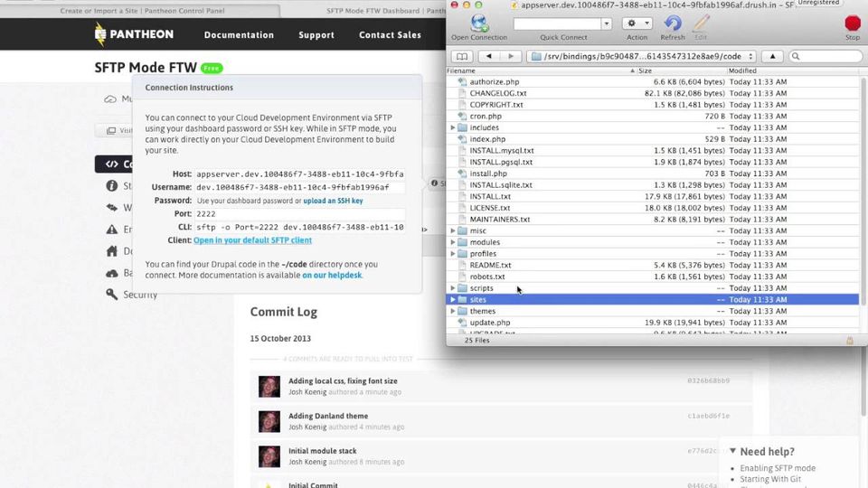
Task: Go back with left arrow button
Action: (488, 56)
